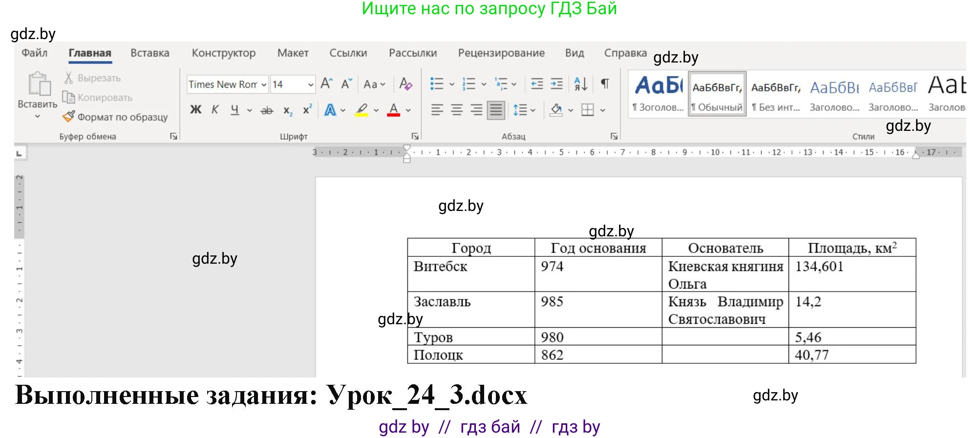Justify the text alignment
This screenshot has width=980, height=438.
496,110
